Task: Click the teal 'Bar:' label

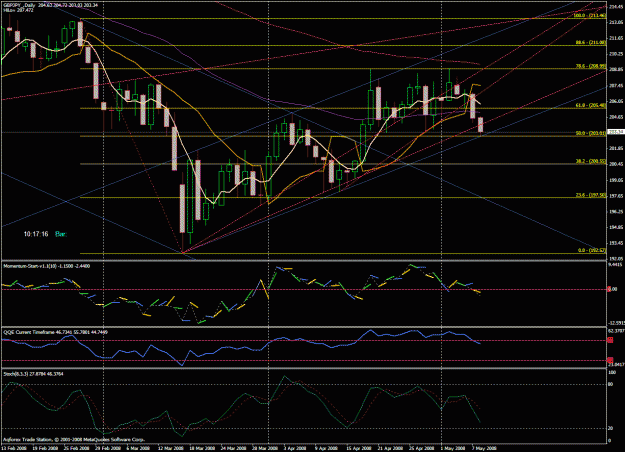Action: coord(61,234)
